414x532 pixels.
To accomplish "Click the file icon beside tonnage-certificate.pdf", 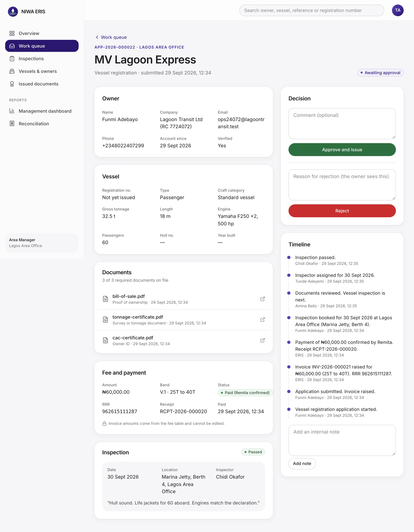I will coord(105,320).
